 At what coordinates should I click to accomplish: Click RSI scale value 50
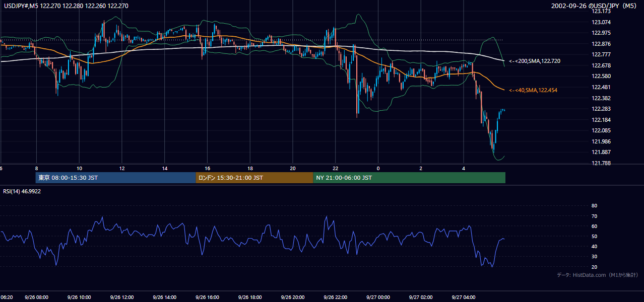594,236
